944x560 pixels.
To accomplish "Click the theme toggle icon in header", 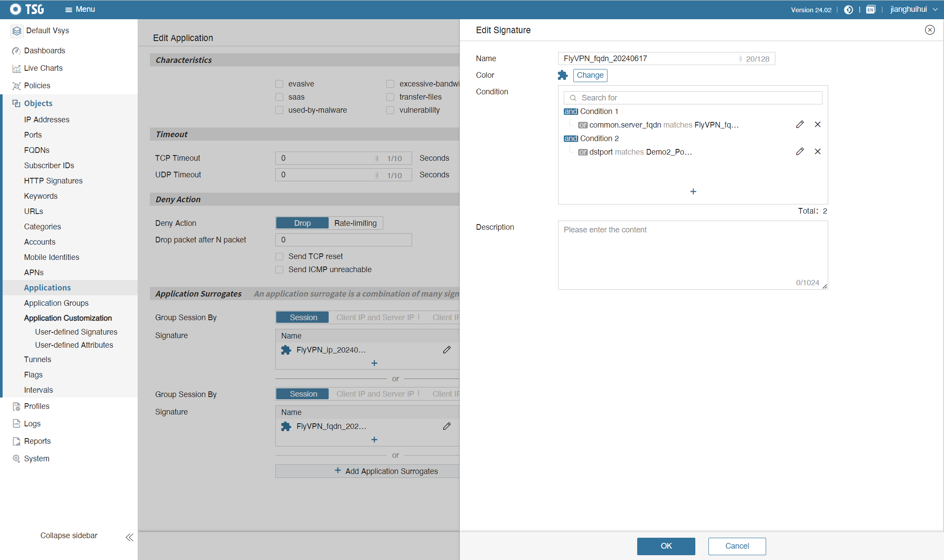I will pos(848,10).
